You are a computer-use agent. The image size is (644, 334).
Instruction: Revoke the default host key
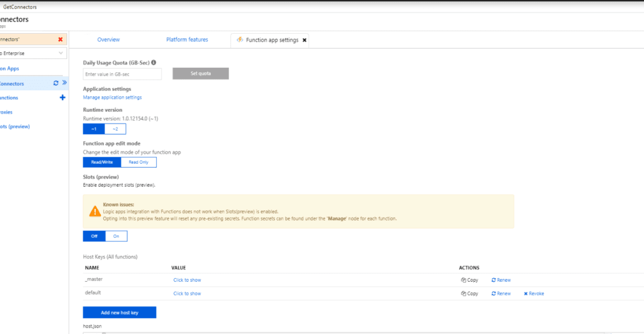534,294
